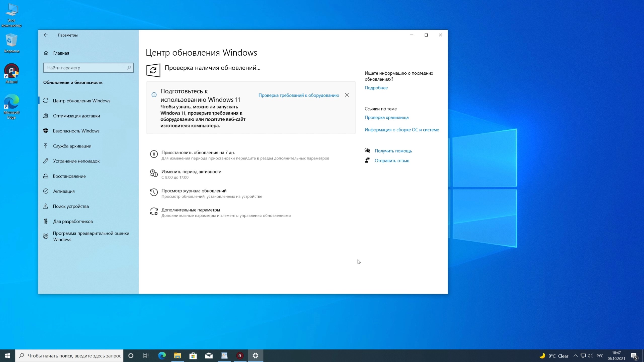644x362 pixels.
Task: Open Дополнительные параметры
Action: click(191, 210)
